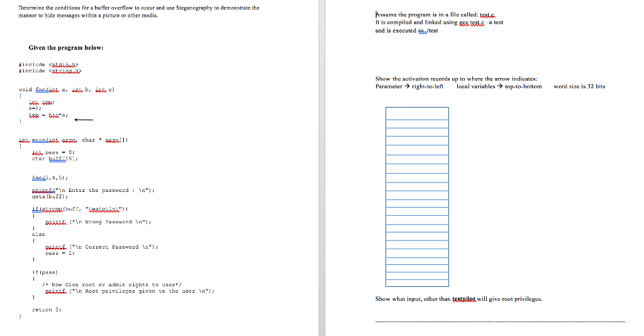Viewport: 644px width, 336px height.
Task: Click the "foo(3,4,5);" call
Action: click(50, 178)
